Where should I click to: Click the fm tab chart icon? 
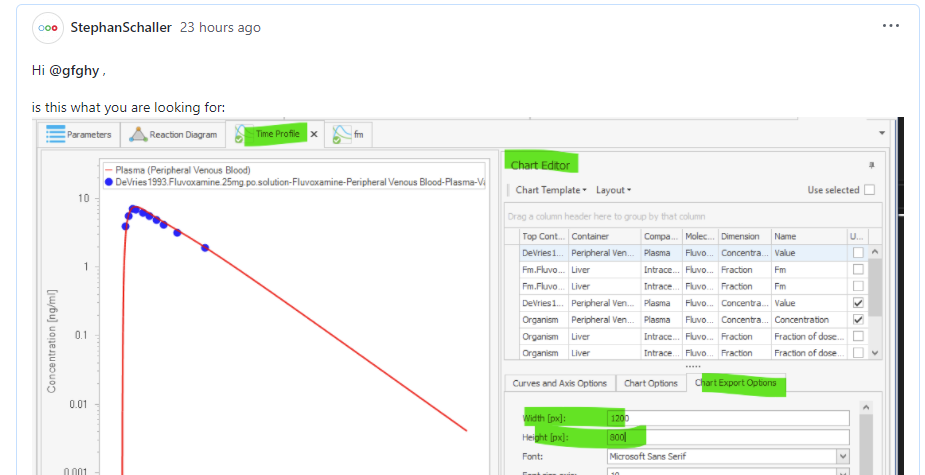[x=342, y=135]
